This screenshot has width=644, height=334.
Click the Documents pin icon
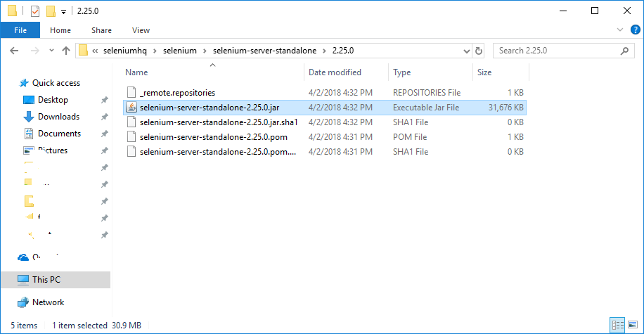tap(104, 134)
